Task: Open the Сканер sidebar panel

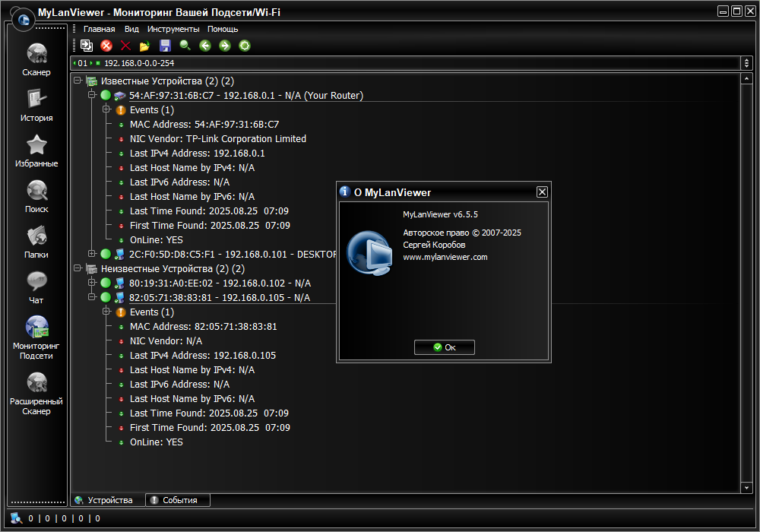Action: [36, 59]
